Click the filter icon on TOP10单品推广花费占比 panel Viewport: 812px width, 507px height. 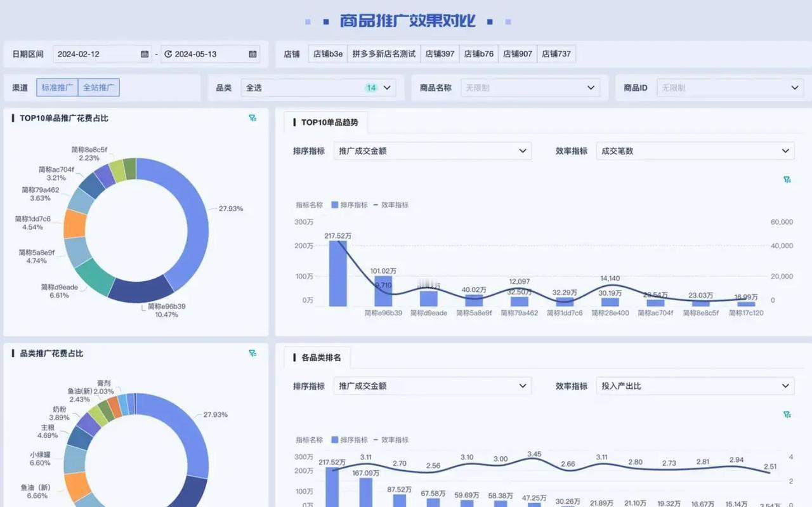coord(252,118)
